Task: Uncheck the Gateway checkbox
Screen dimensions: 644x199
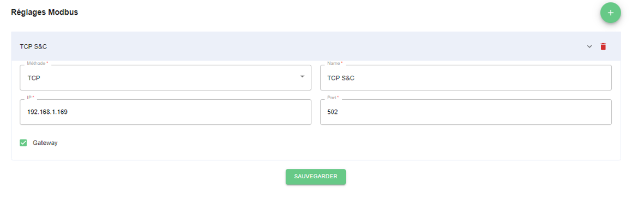Action: point(23,143)
